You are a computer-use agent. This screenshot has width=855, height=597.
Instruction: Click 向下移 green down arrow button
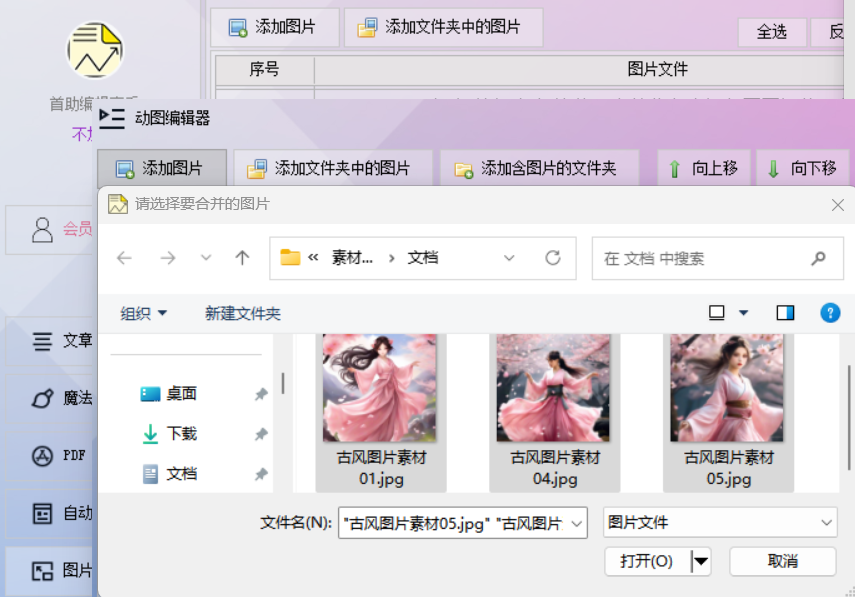[803, 168]
